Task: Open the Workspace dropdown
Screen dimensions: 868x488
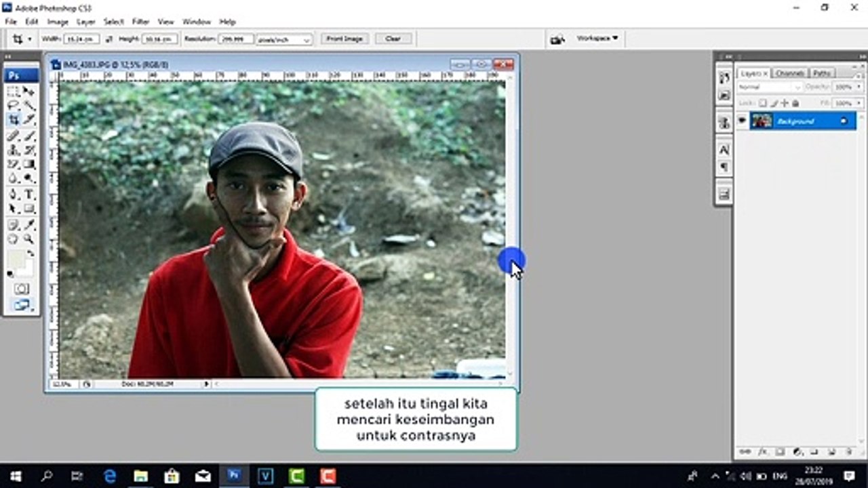Action: pos(597,39)
